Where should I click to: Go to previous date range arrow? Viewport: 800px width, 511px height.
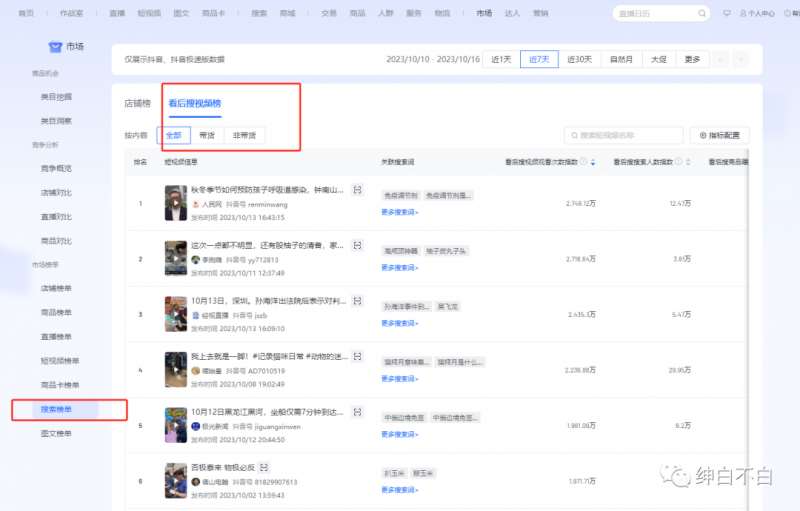pos(721,59)
